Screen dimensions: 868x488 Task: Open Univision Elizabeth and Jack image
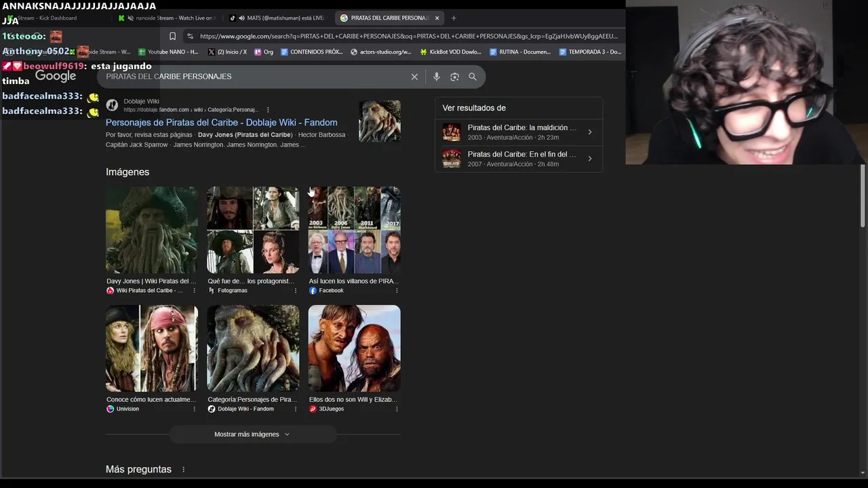(x=152, y=348)
